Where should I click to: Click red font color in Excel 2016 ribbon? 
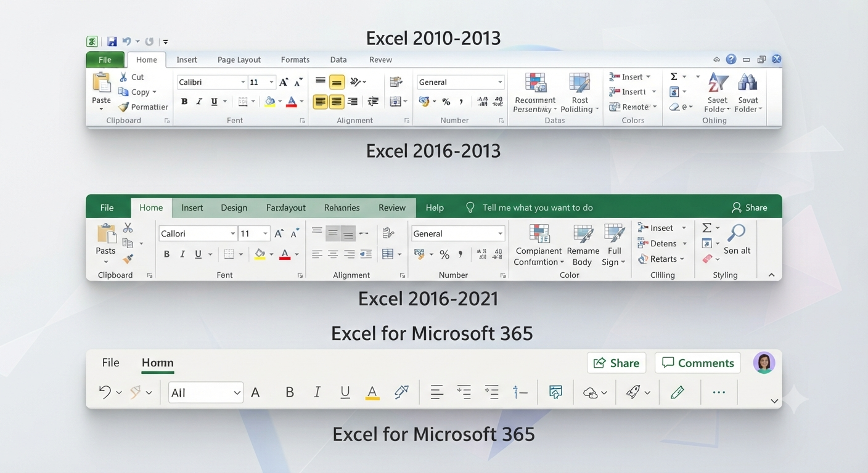284,254
